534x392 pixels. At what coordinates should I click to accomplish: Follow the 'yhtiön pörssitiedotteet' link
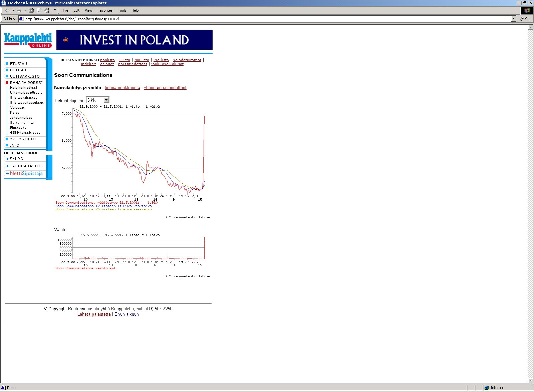click(165, 88)
